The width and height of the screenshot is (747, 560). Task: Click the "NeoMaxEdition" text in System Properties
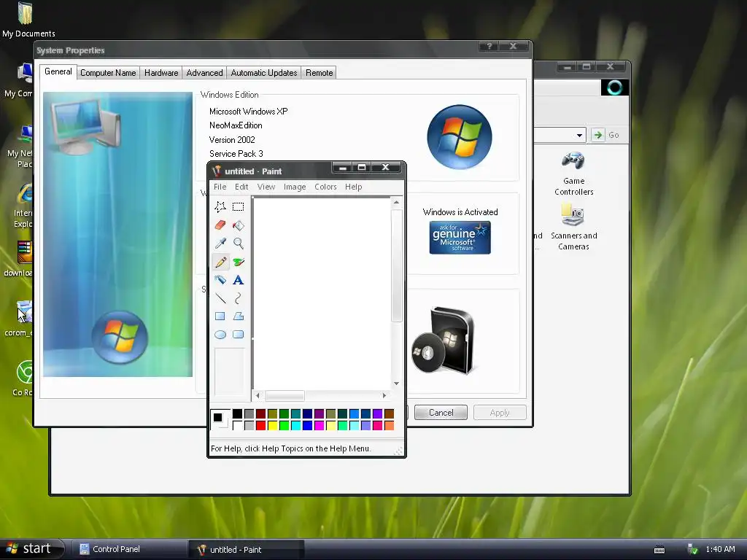[x=236, y=125]
